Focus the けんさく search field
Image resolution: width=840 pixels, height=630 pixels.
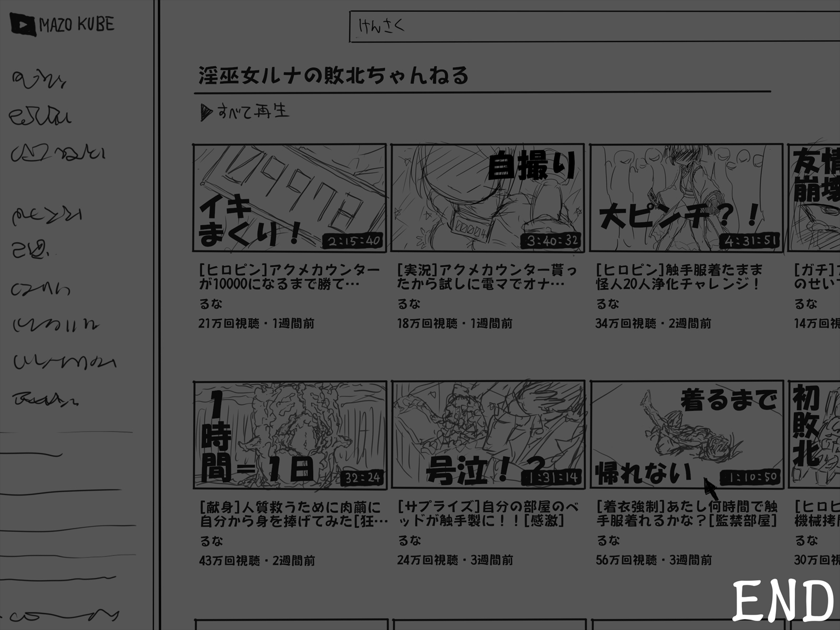pos(593,26)
